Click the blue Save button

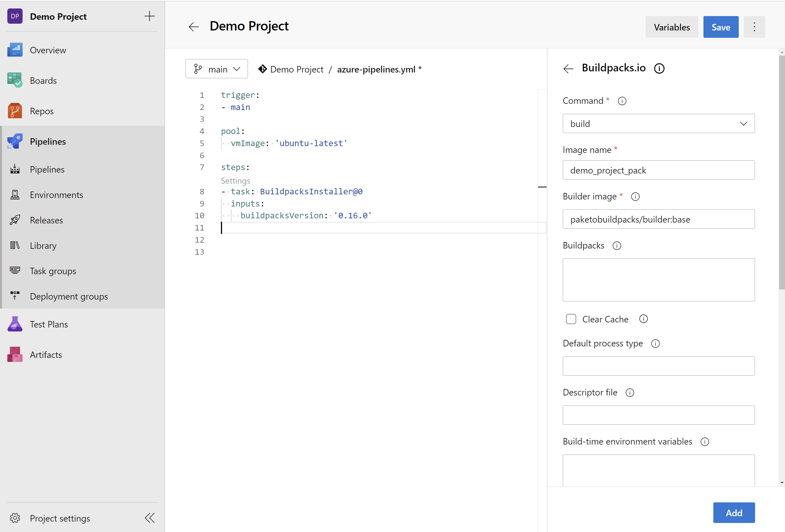721,27
